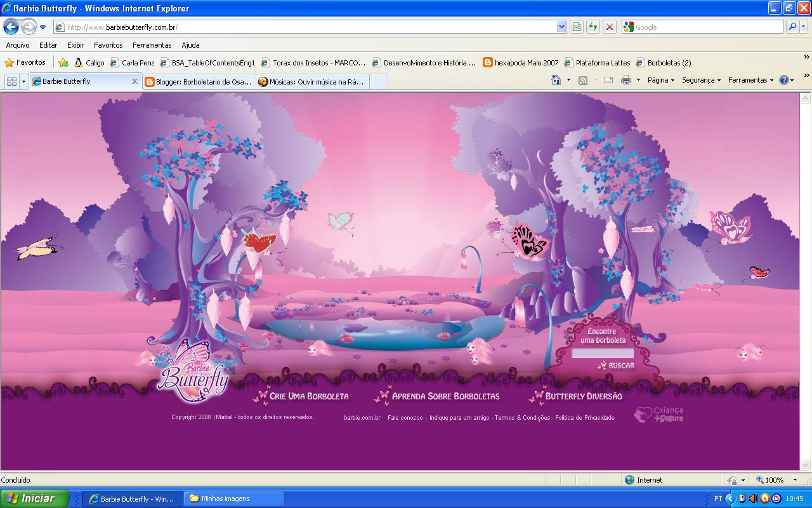Click the Buscar button
This screenshot has height=508, width=812.
click(x=616, y=365)
